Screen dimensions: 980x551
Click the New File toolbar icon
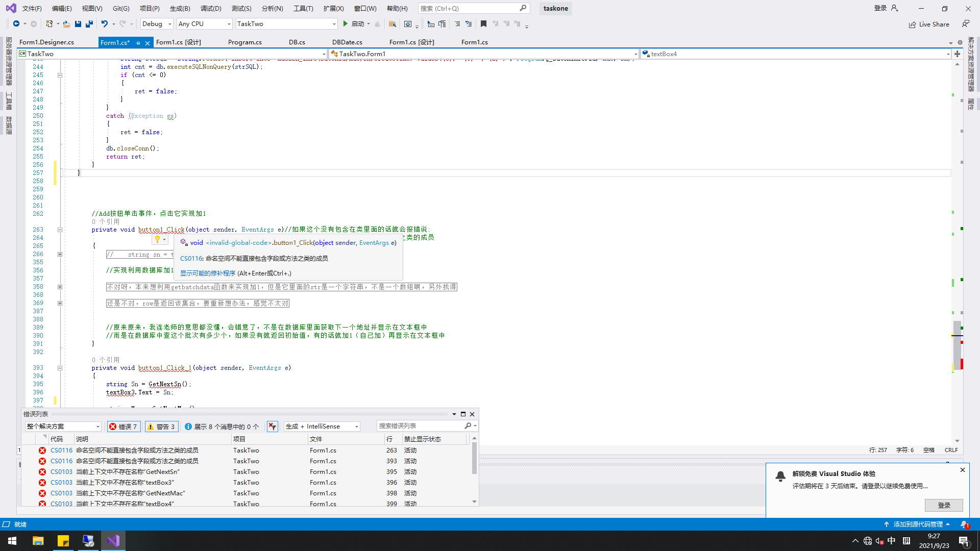click(x=49, y=23)
